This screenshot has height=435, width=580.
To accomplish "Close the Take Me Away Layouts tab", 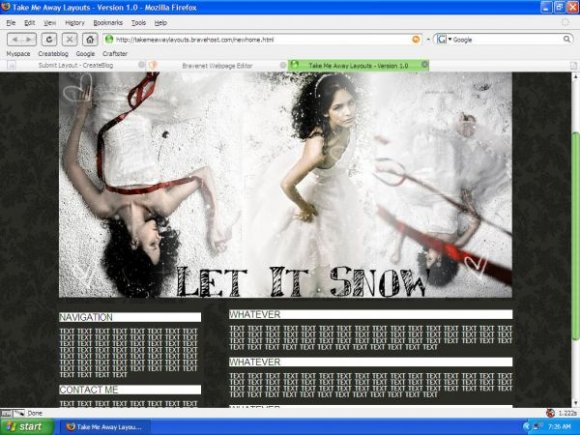I will tap(425, 65).
